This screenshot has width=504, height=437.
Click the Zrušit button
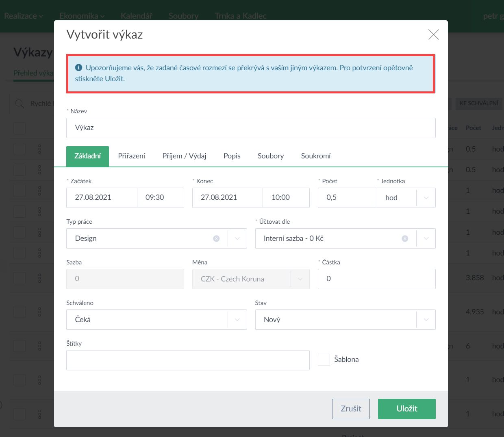(351, 409)
